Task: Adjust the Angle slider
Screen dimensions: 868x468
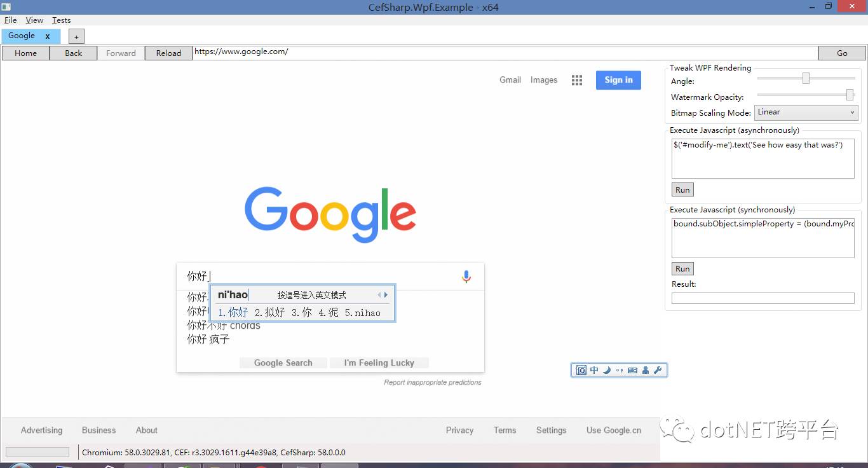Action: tap(806, 78)
